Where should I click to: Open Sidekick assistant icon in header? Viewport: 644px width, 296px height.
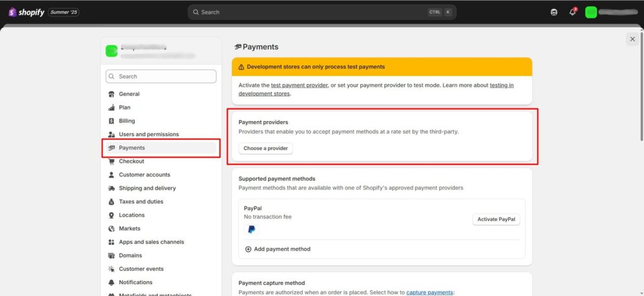click(554, 12)
